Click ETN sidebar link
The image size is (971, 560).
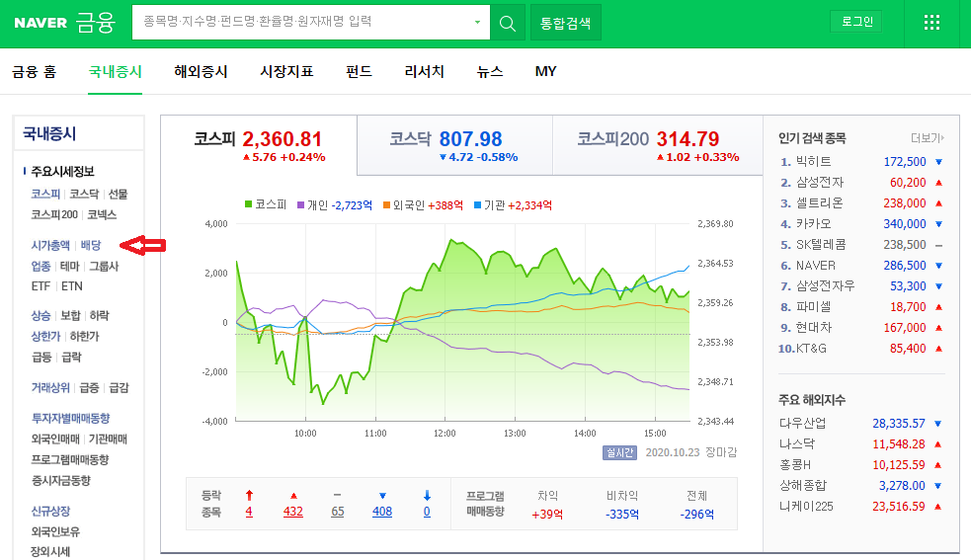(72, 286)
